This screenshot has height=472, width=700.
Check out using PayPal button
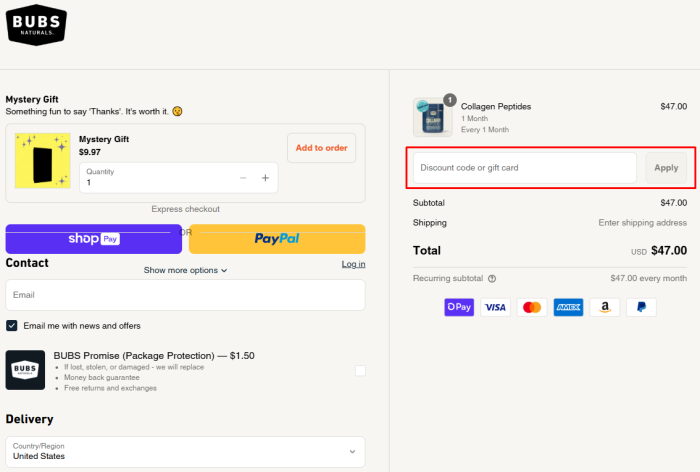click(x=277, y=239)
